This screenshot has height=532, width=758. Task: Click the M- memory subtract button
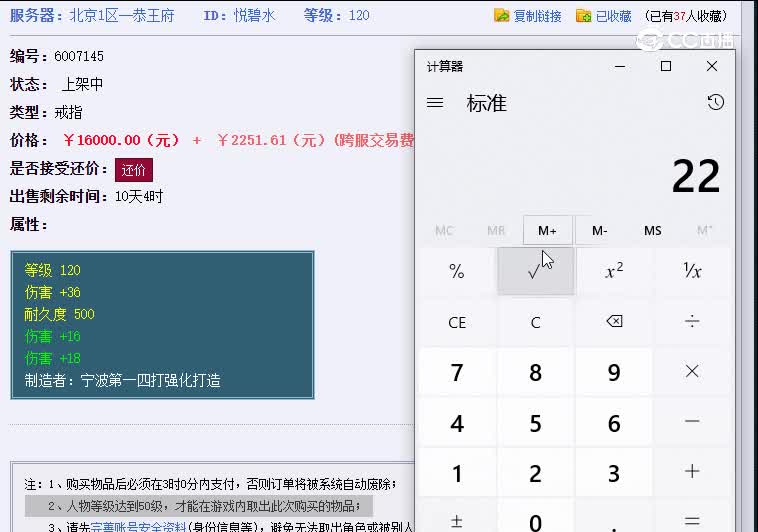(x=599, y=231)
